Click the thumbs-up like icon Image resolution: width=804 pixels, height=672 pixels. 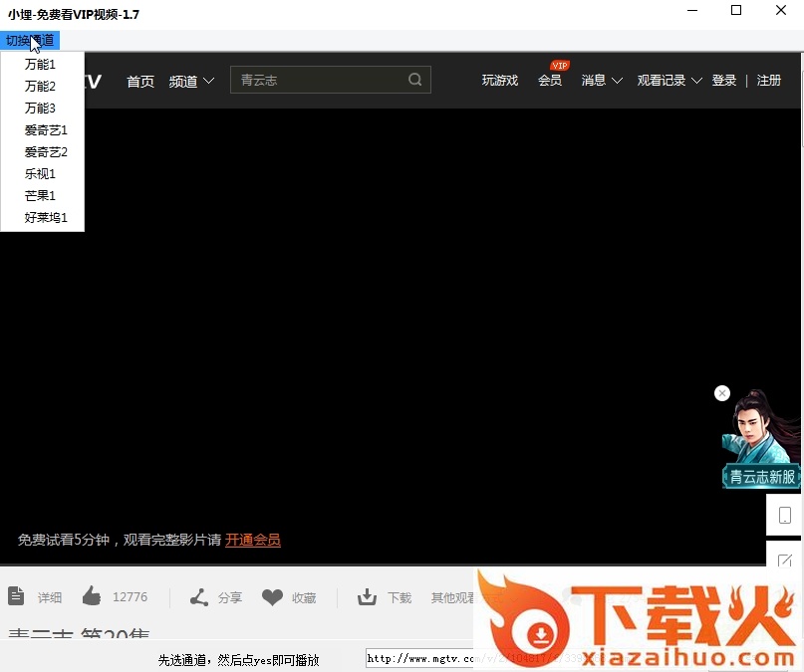coord(92,596)
